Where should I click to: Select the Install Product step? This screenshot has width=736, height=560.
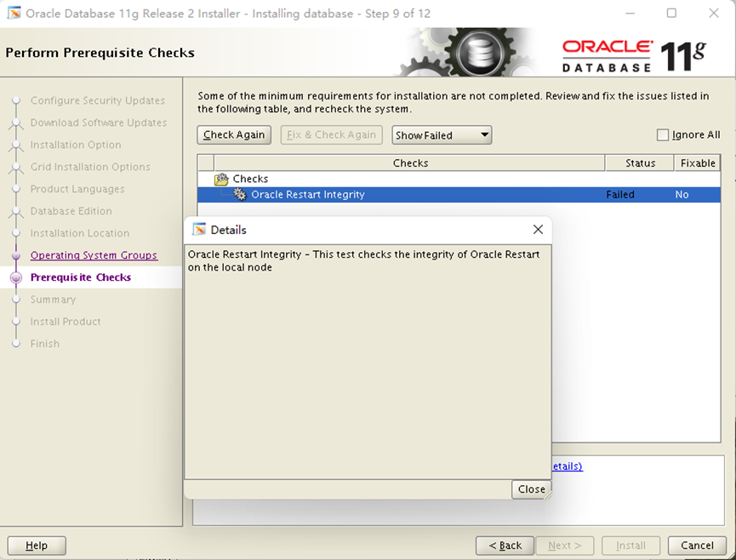(x=66, y=322)
